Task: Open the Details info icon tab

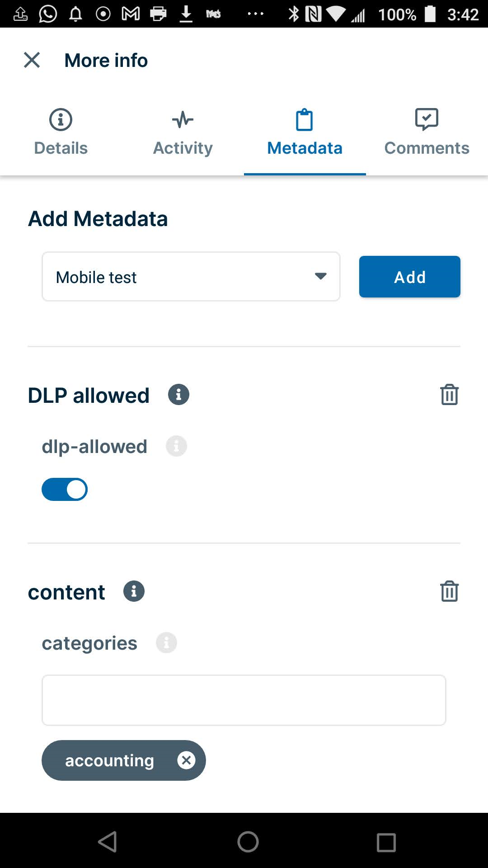Action: pyautogui.click(x=60, y=119)
